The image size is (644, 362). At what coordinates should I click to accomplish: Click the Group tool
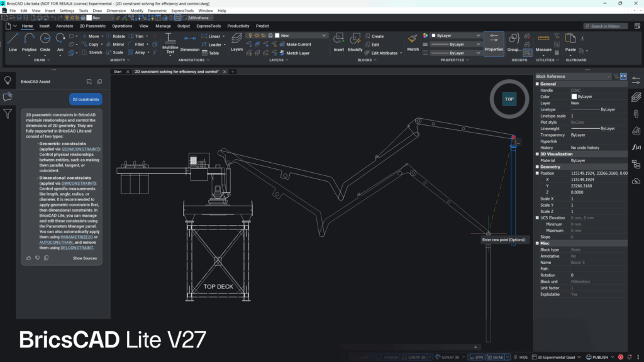coord(514,42)
